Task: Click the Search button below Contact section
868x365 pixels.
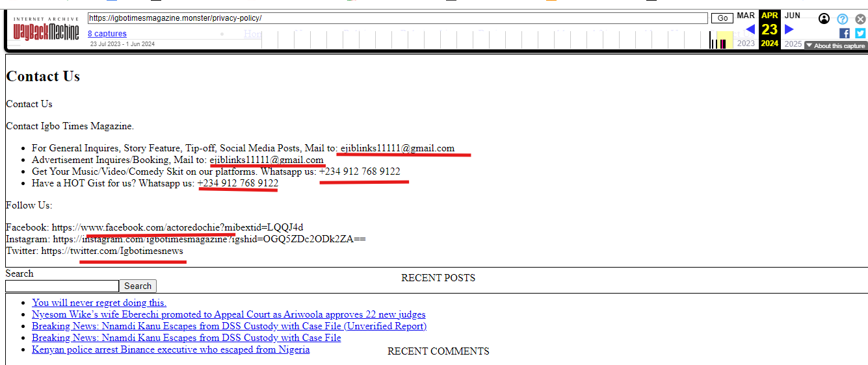Action: tap(138, 286)
